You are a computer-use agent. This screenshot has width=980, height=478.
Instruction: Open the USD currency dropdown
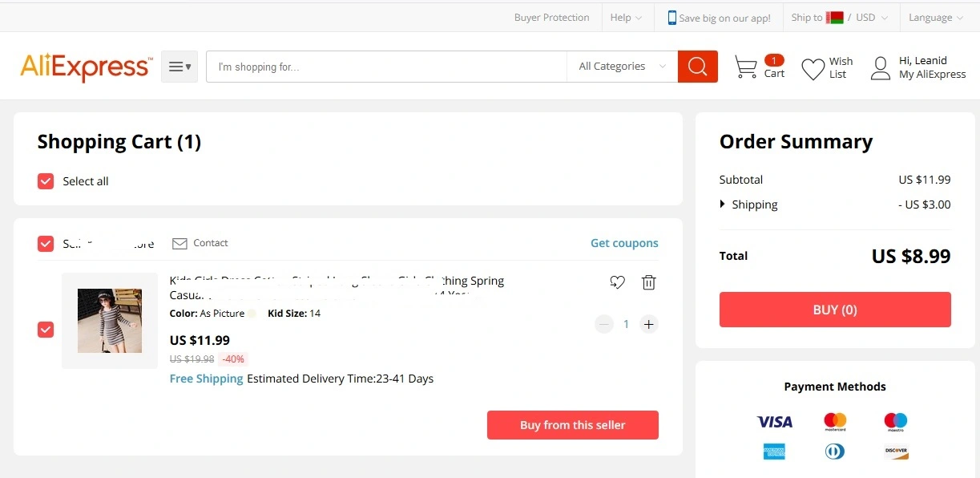871,18
